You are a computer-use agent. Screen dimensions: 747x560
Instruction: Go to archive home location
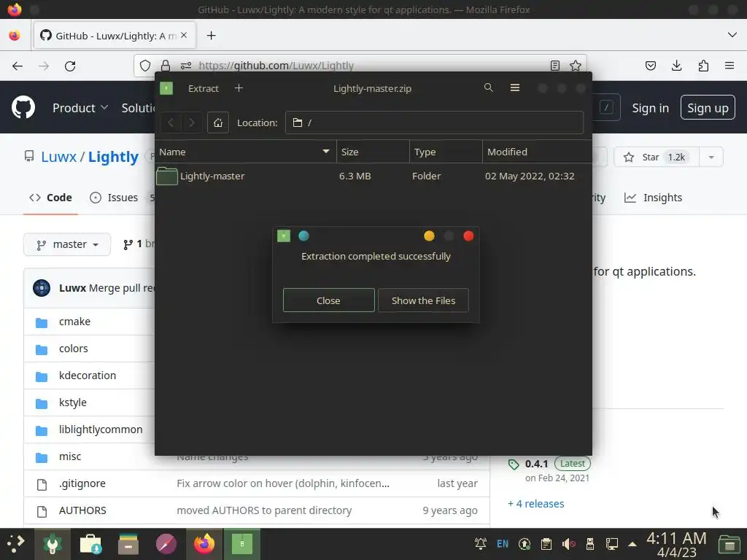point(217,122)
